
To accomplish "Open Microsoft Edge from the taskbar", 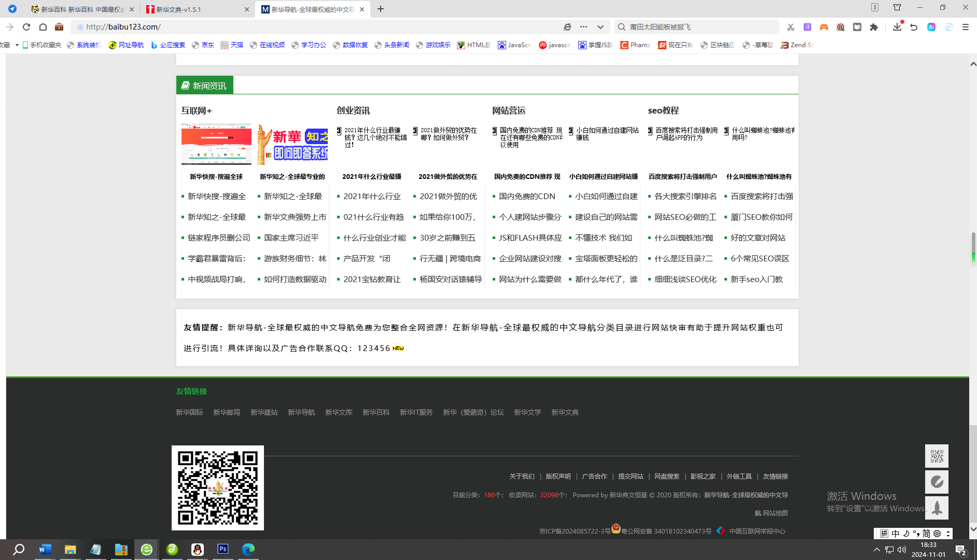I will tap(248, 550).
